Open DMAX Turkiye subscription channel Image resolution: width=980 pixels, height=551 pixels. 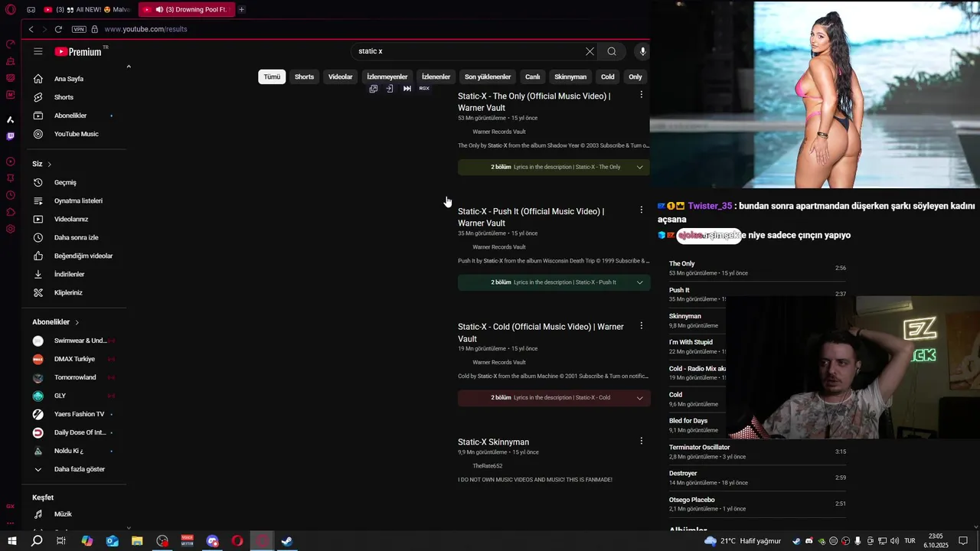tap(74, 359)
